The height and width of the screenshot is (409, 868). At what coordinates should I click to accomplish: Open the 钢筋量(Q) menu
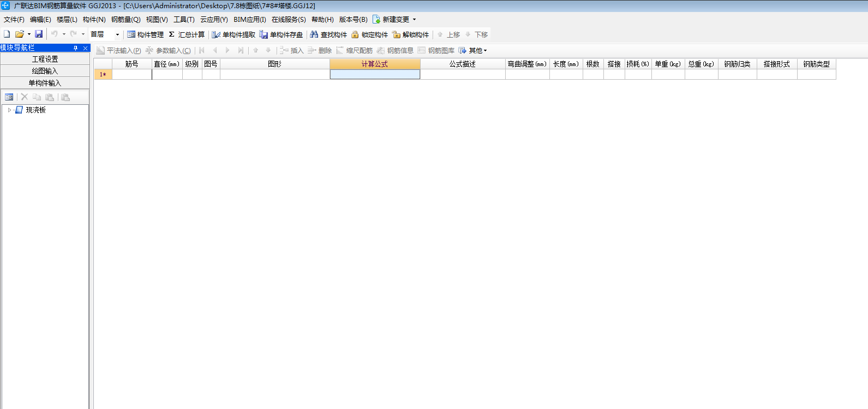pos(126,19)
